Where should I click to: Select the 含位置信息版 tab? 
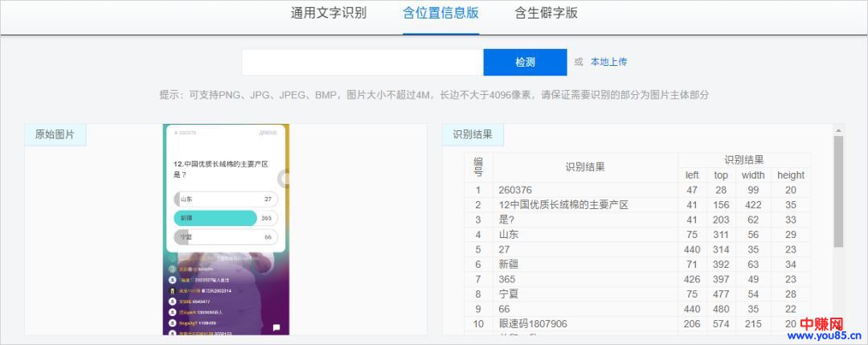coord(440,14)
